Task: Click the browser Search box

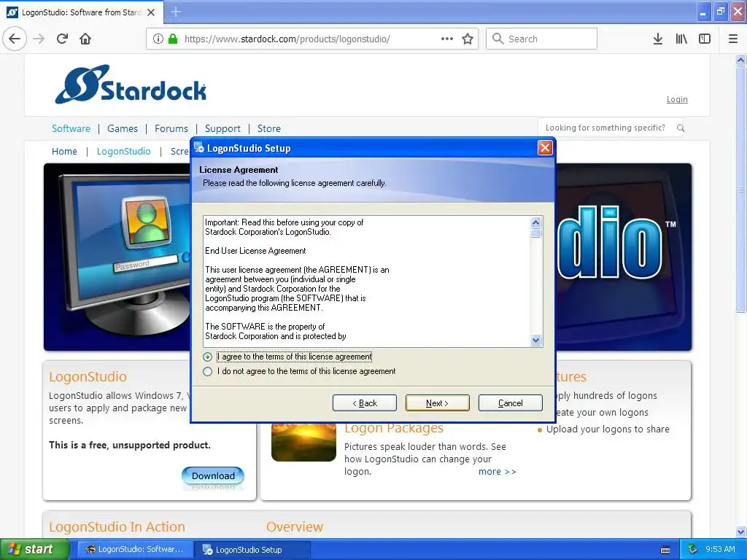Action: coord(542,39)
